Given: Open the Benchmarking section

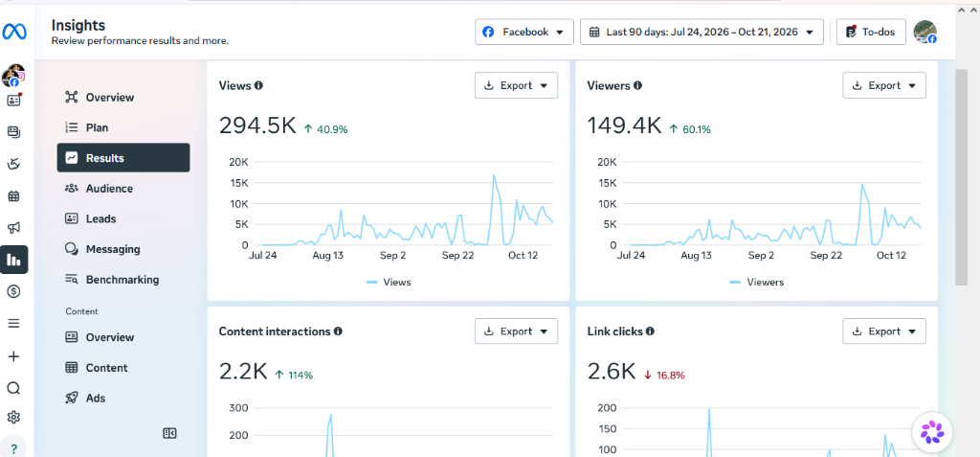Looking at the screenshot, I should [123, 279].
